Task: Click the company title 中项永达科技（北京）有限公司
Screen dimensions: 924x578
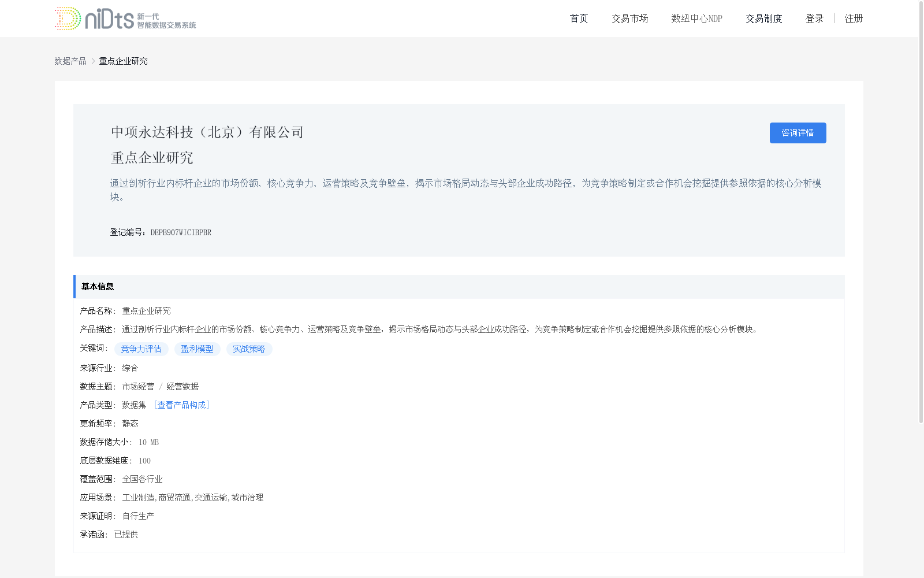Action: [x=207, y=132]
